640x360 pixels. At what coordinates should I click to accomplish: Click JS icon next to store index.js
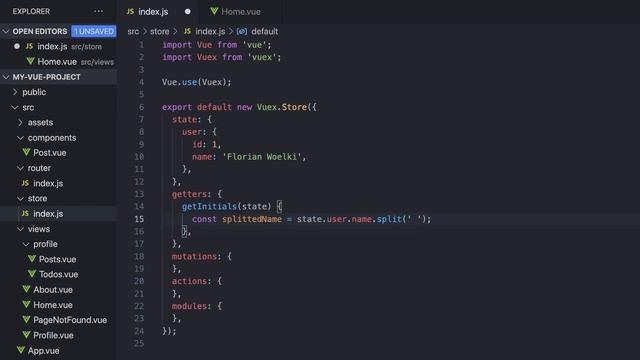tap(25, 213)
